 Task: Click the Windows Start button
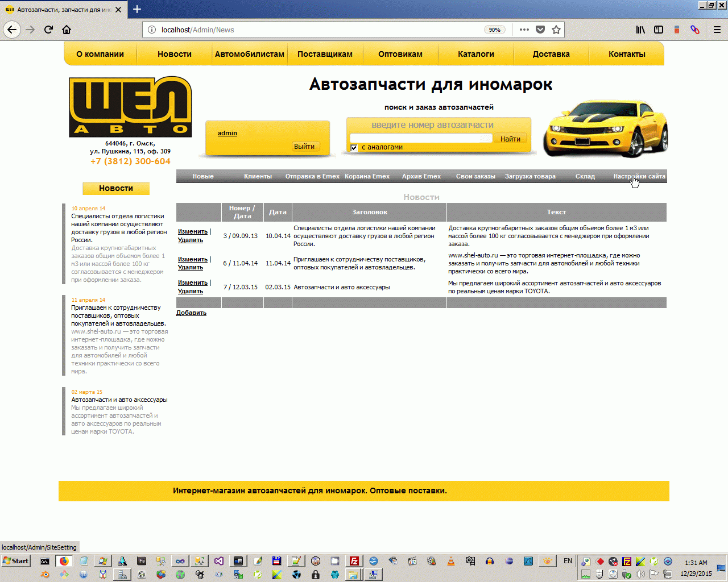point(16,561)
